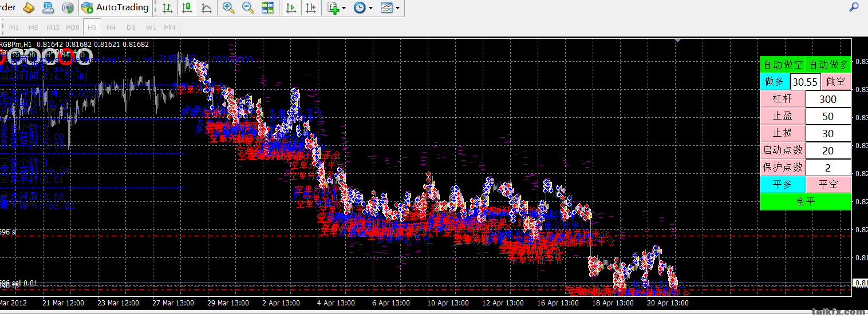Switch to bar chart display
Image resolution: width=868 pixels, height=318 pixels.
pos(167,8)
